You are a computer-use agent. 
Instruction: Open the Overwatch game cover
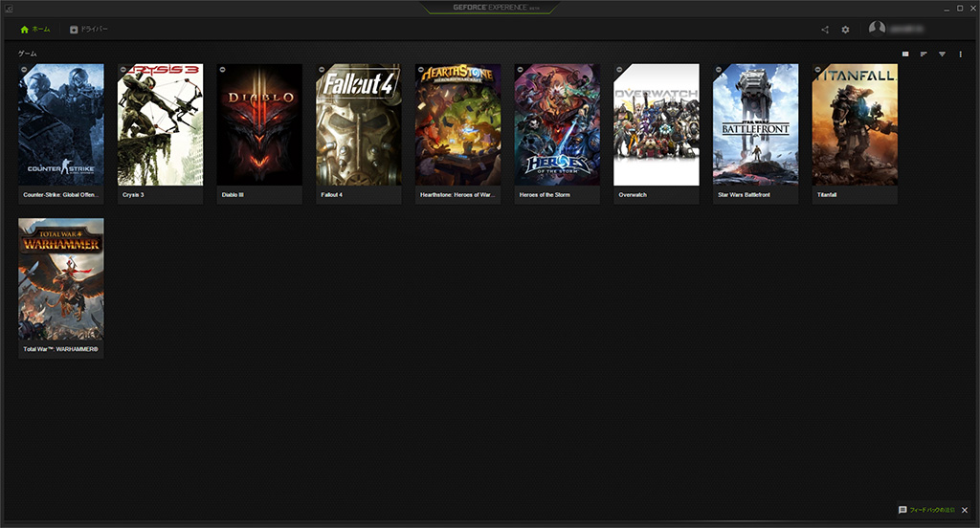[x=657, y=124]
